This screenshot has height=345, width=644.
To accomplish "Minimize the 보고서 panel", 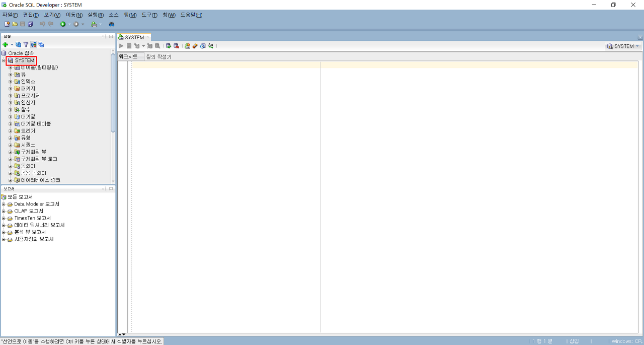I will pos(111,189).
